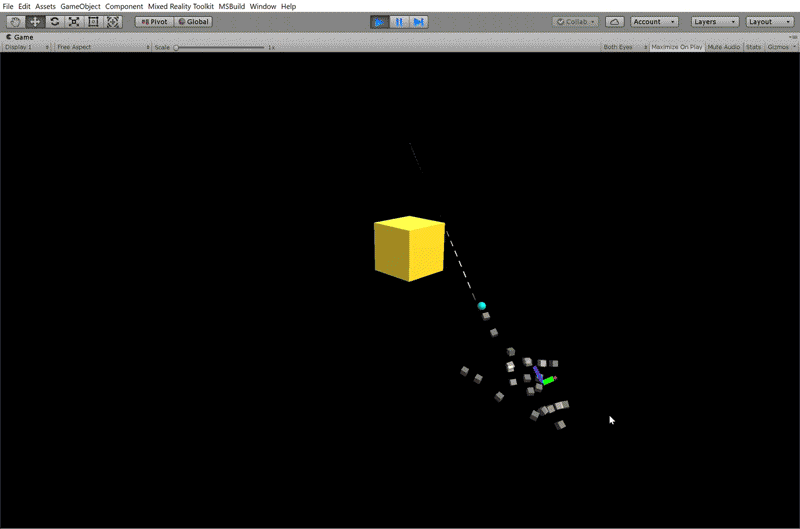The width and height of the screenshot is (800, 529).
Task: Click the Play button
Action: pos(380,21)
